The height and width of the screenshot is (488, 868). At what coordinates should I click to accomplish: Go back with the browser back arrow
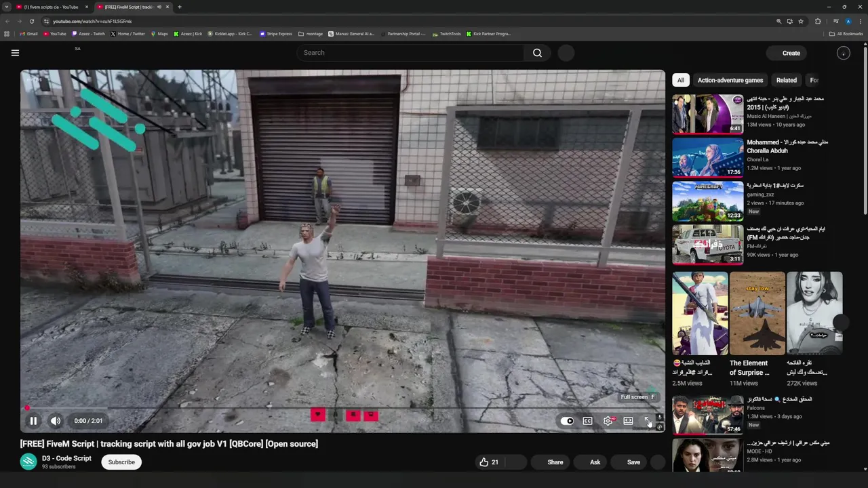point(7,21)
